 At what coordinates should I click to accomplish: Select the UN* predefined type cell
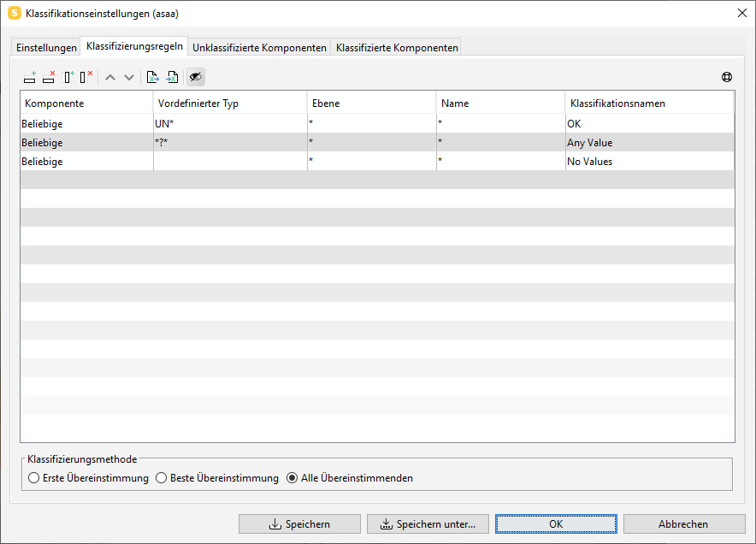230,123
